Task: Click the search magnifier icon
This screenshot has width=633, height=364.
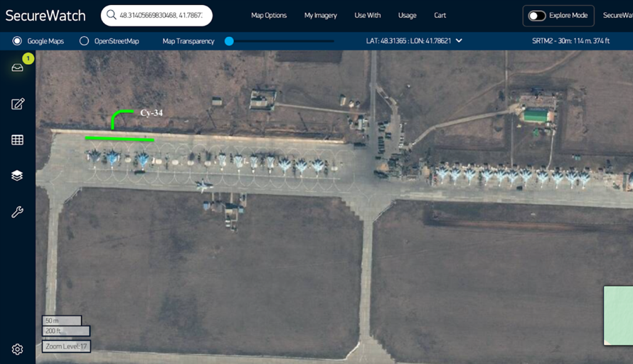Action: pos(112,15)
